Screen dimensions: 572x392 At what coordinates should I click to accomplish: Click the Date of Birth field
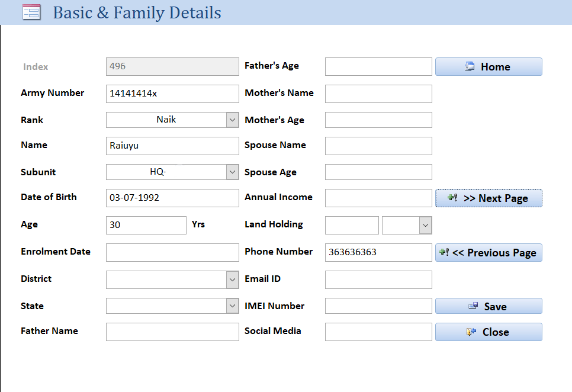click(x=172, y=198)
